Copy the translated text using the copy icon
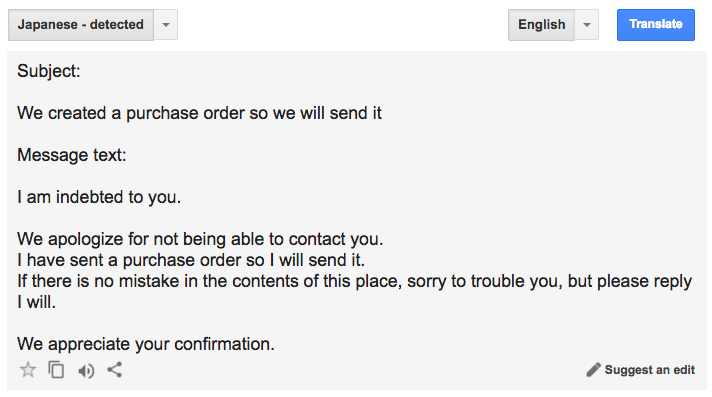 tap(56, 370)
